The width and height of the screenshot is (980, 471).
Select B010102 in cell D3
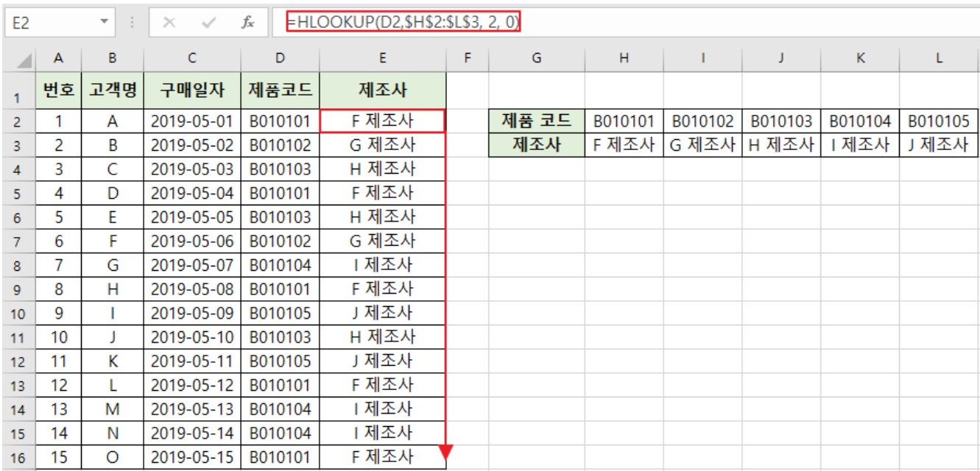coord(280,145)
